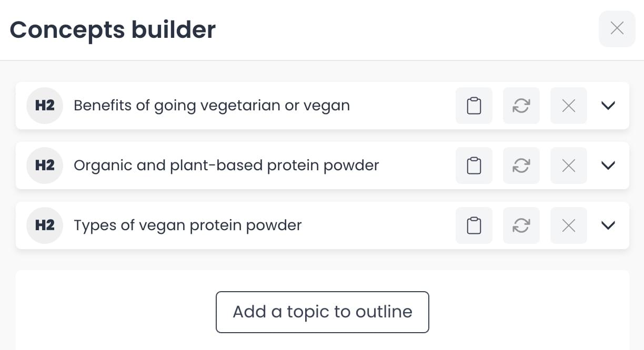Click the 'Add a topic to outline' button

click(x=322, y=312)
